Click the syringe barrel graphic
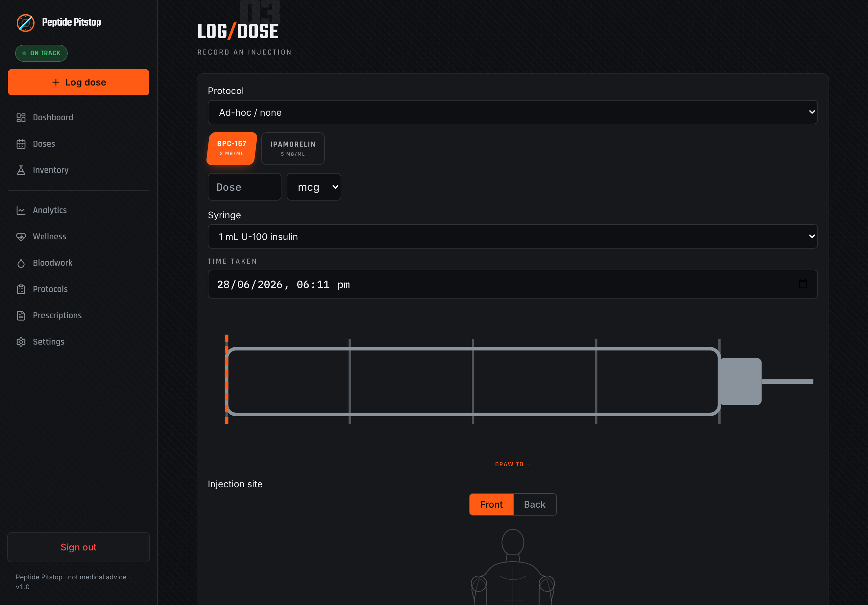 click(x=472, y=381)
